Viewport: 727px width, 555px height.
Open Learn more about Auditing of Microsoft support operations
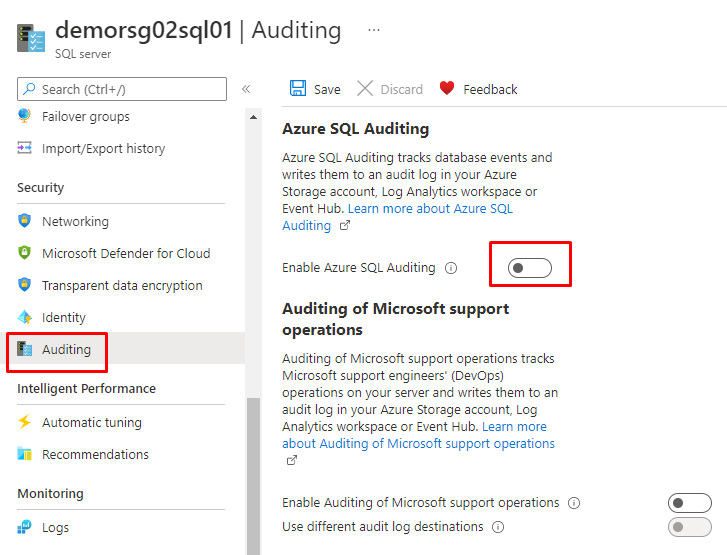click(x=418, y=442)
